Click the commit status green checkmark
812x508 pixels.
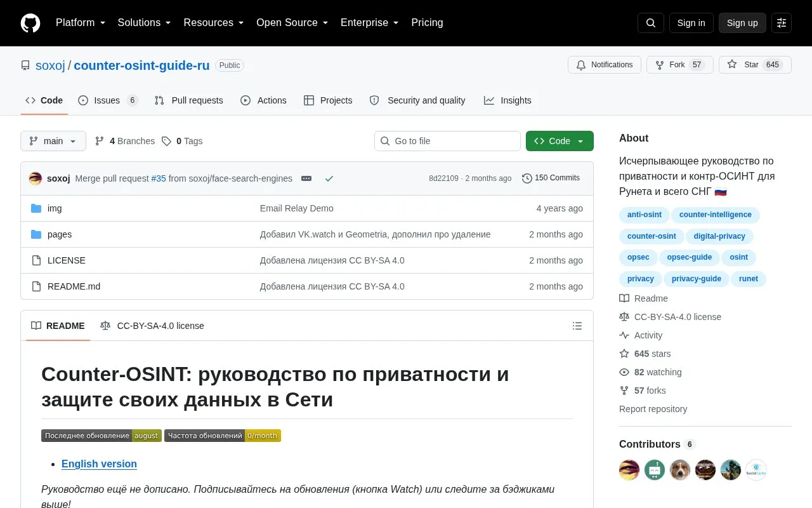(329, 178)
